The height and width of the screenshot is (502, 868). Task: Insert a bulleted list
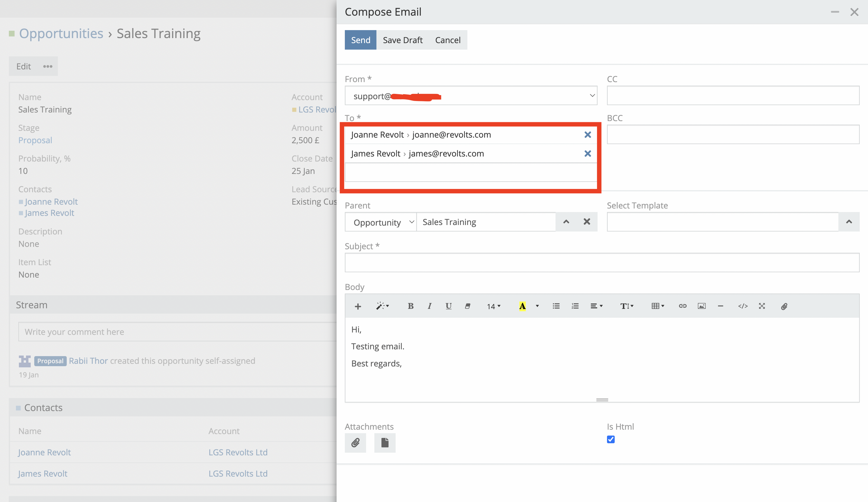(556, 306)
